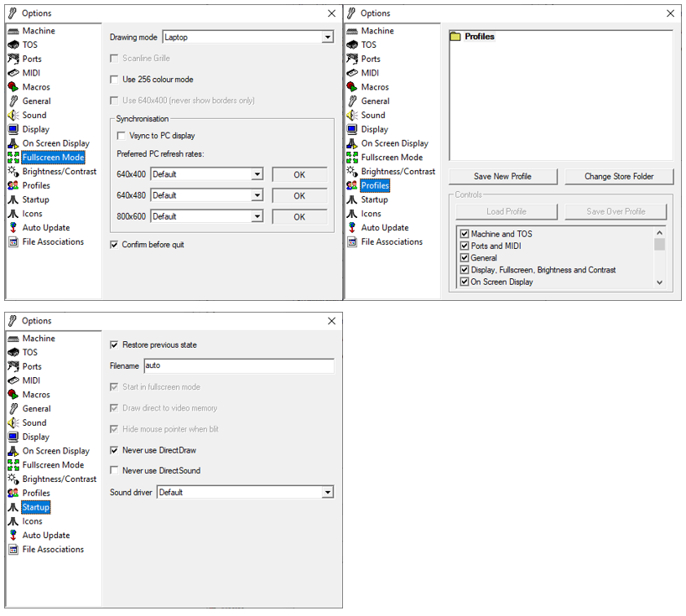Click the File Associations icon in the Startup window
The image size is (686, 616).
tap(13, 550)
